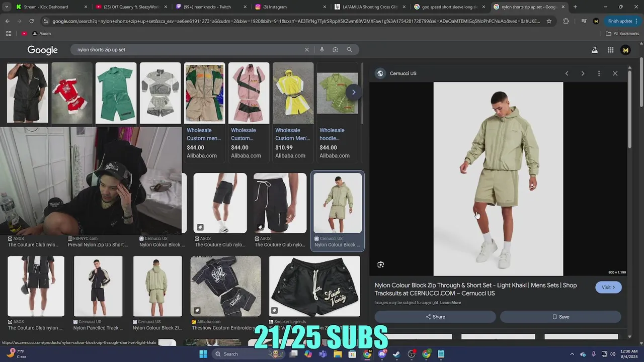This screenshot has height=362, width=644.
Task: Reload the current page
Action: [x=31, y=21]
